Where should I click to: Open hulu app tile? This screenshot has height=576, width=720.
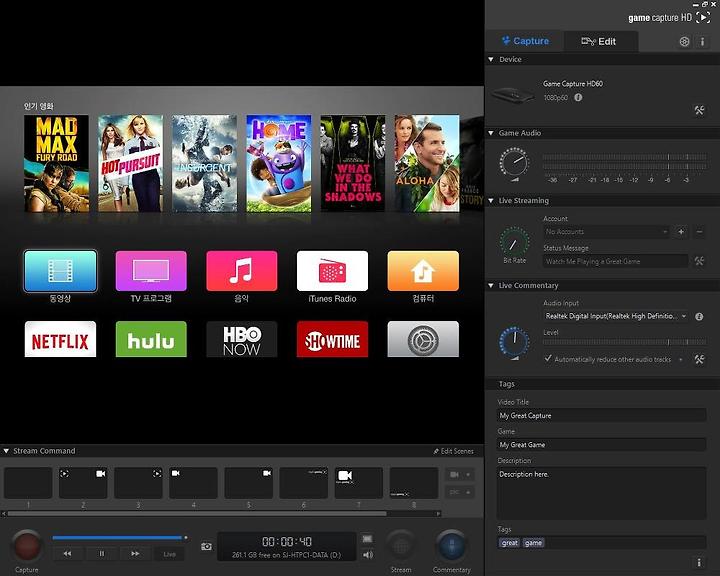click(151, 339)
